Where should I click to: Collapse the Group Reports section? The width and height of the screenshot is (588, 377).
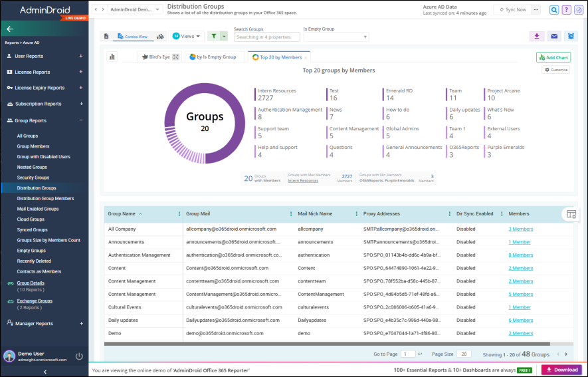pos(81,120)
